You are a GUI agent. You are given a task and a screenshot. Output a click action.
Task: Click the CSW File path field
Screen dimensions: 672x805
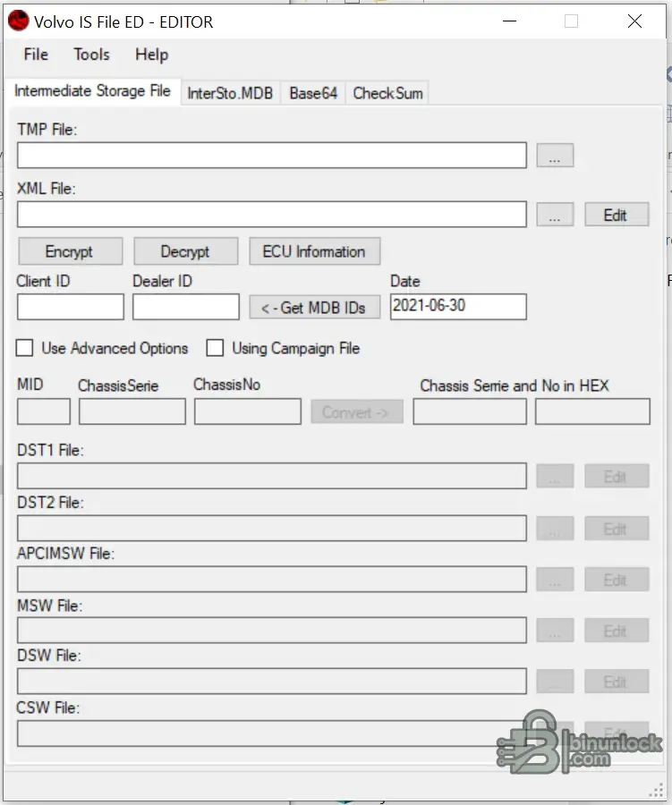click(272, 733)
